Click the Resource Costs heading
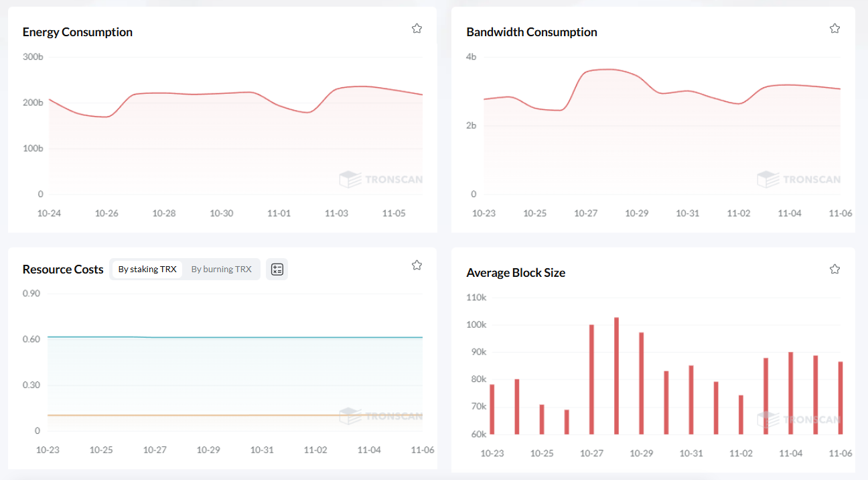 (63, 269)
